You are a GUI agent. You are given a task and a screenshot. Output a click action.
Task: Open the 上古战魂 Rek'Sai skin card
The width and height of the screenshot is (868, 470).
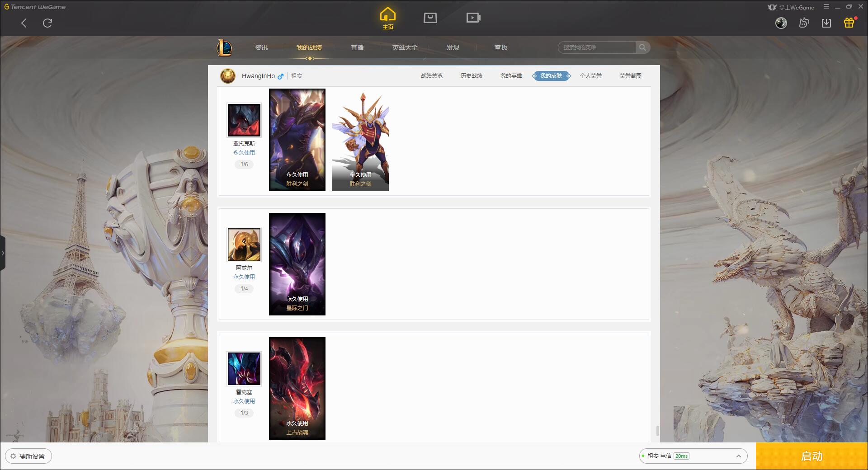pos(297,388)
